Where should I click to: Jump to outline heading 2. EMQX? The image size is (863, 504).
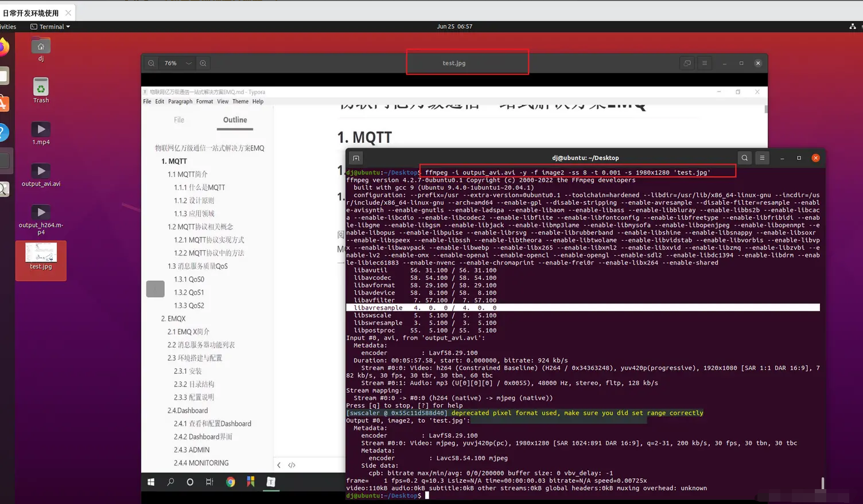tap(173, 319)
